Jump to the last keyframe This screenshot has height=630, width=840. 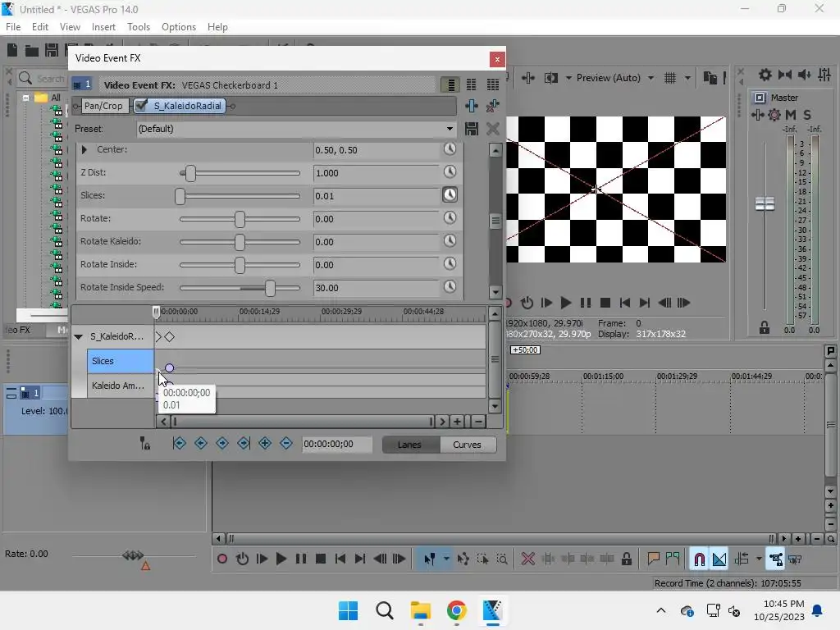pos(244,444)
